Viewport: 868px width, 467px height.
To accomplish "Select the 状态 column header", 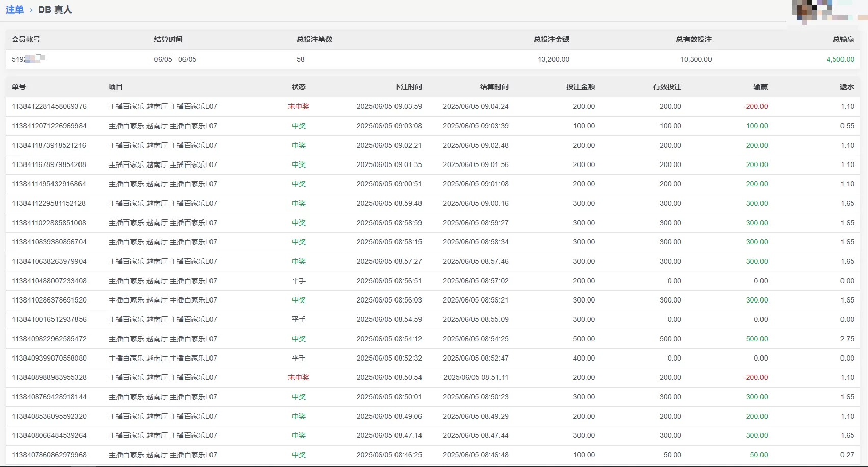I will [299, 87].
